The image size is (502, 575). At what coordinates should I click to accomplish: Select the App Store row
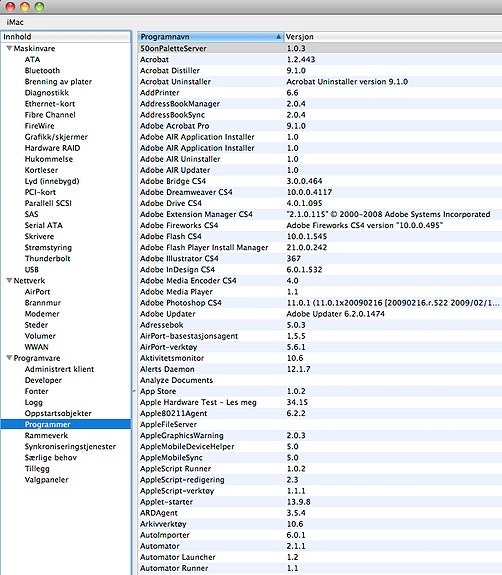point(320,391)
